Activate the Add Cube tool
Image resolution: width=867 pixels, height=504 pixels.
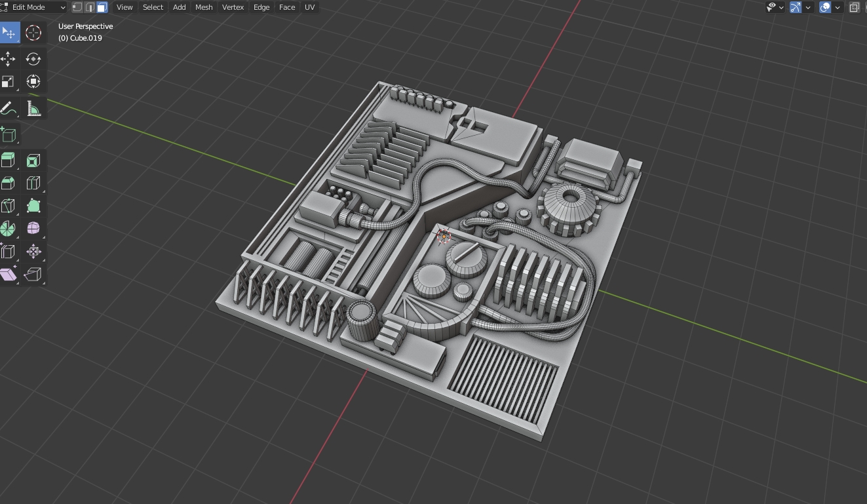tap(9, 134)
